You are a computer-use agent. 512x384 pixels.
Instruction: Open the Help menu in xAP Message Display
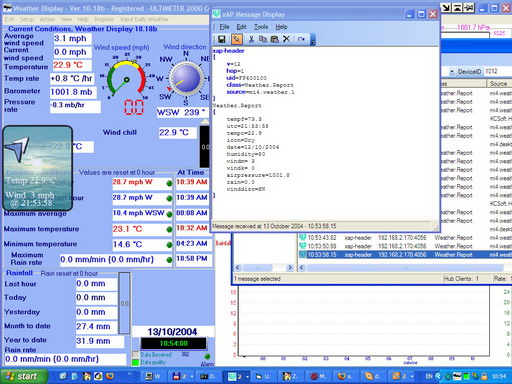tap(281, 27)
